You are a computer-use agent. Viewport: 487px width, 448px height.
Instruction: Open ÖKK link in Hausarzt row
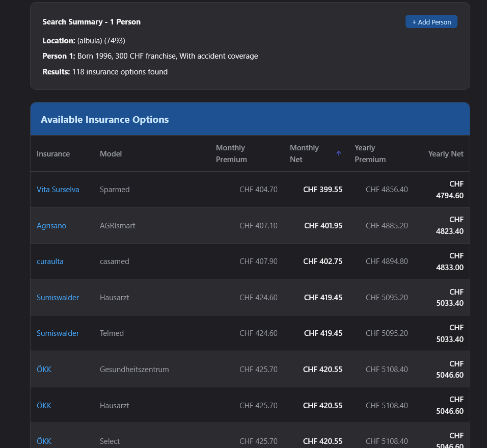(x=44, y=405)
